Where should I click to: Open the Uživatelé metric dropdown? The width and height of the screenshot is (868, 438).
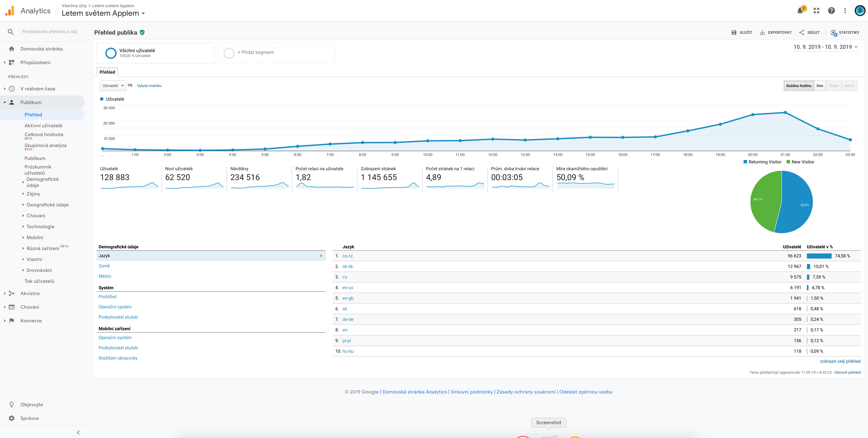point(113,85)
